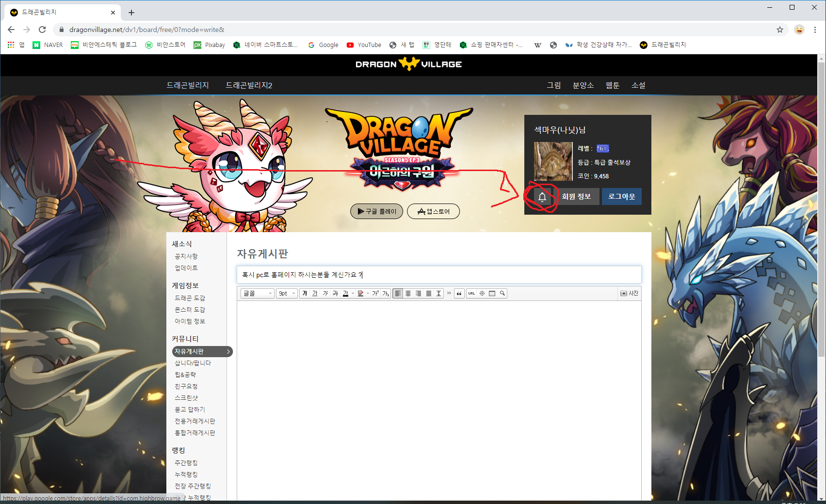Open 회원 정보 member info
This screenshot has width=826, height=504.
(x=576, y=196)
